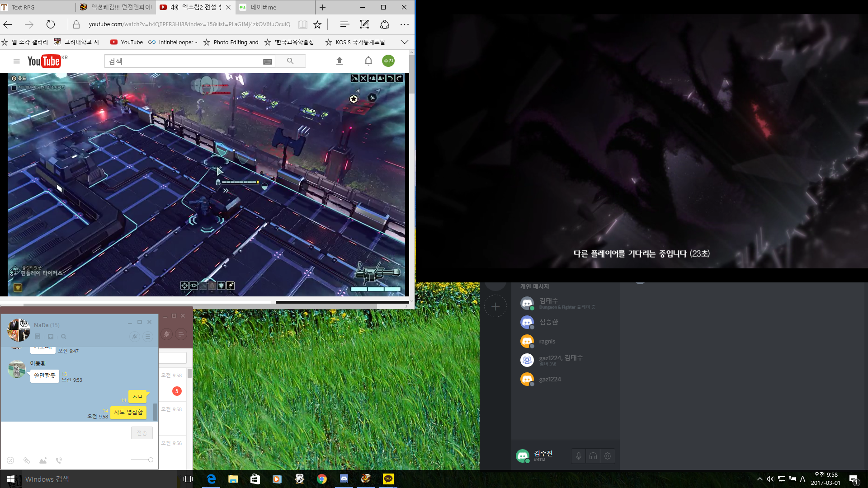Viewport: 868px width, 488px height.
Task: Add a server in Discord
Action: tap(495, 306)
